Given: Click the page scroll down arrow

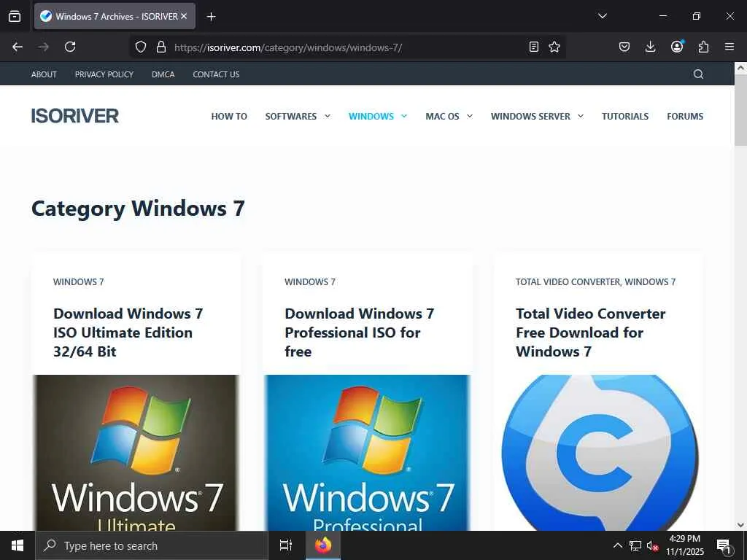Looking at the screenshot, I should click(x=740, y=525).
